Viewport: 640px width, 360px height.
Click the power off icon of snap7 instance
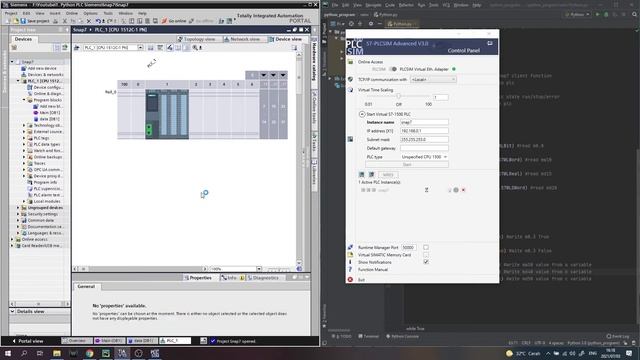click(x=456, y=190)
